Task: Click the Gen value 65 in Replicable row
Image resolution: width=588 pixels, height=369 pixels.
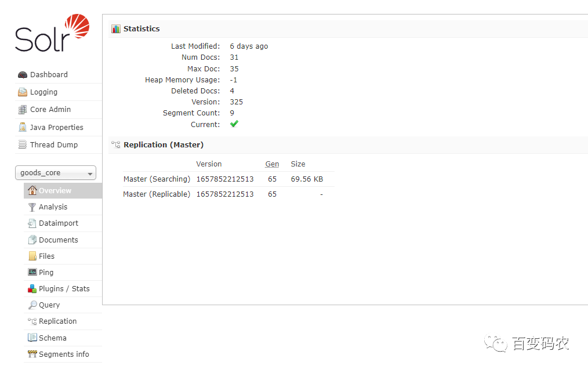Action: click(x=272, y=194)
